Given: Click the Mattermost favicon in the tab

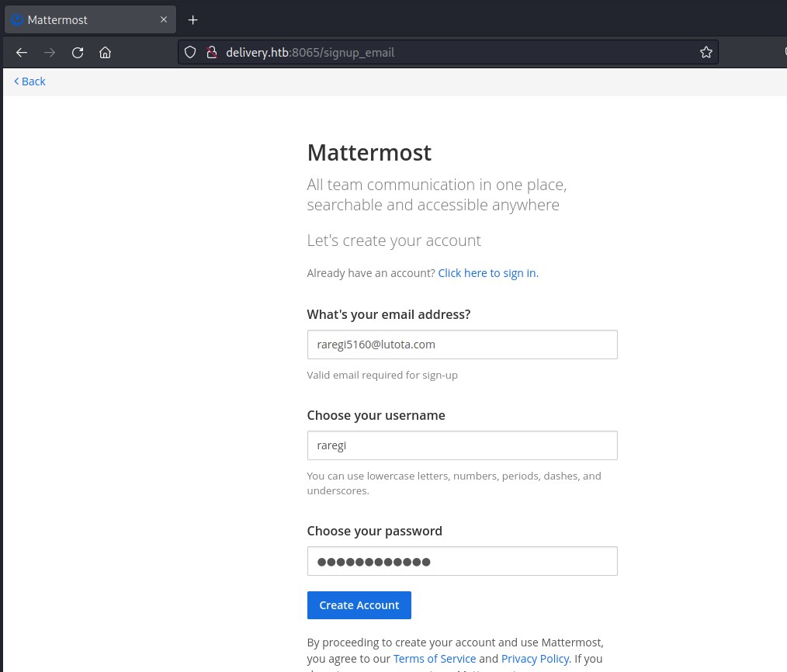Looking at the screenshot, I should coord(17,19).
